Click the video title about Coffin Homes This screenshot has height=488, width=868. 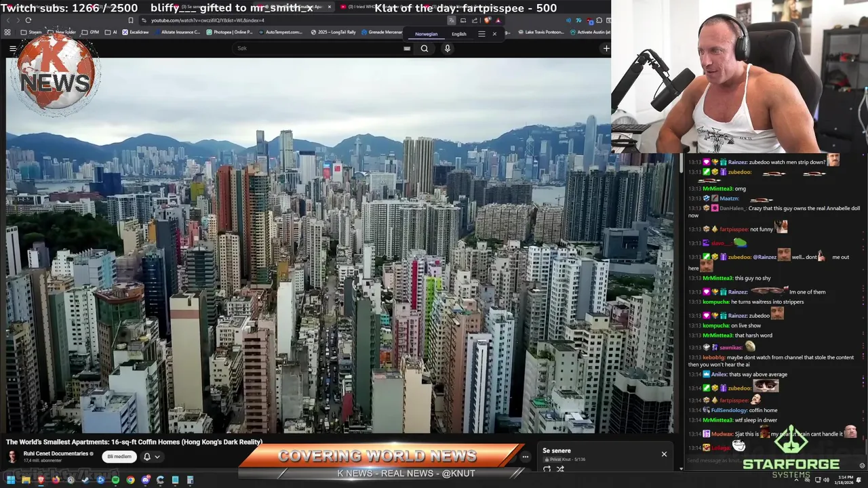[x=134, y=442]
